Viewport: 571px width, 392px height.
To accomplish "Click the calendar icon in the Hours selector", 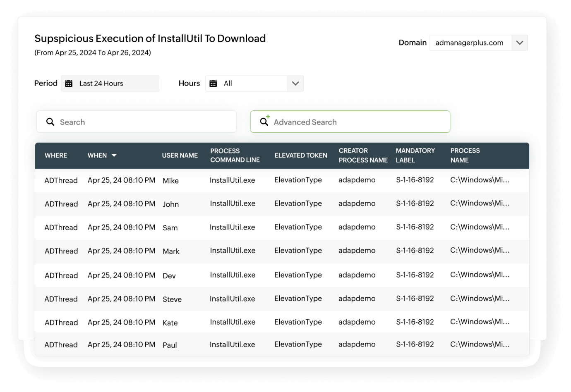I will 213,83.
